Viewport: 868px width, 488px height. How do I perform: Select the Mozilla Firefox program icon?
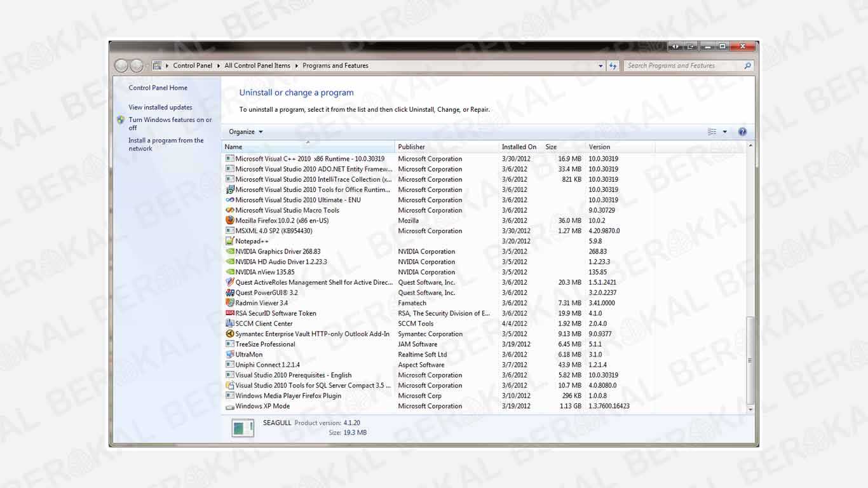tap(230, 220)
